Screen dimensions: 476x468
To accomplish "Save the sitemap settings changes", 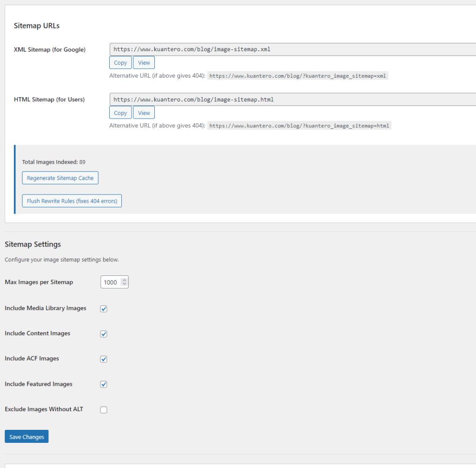I will coord(26,436).
